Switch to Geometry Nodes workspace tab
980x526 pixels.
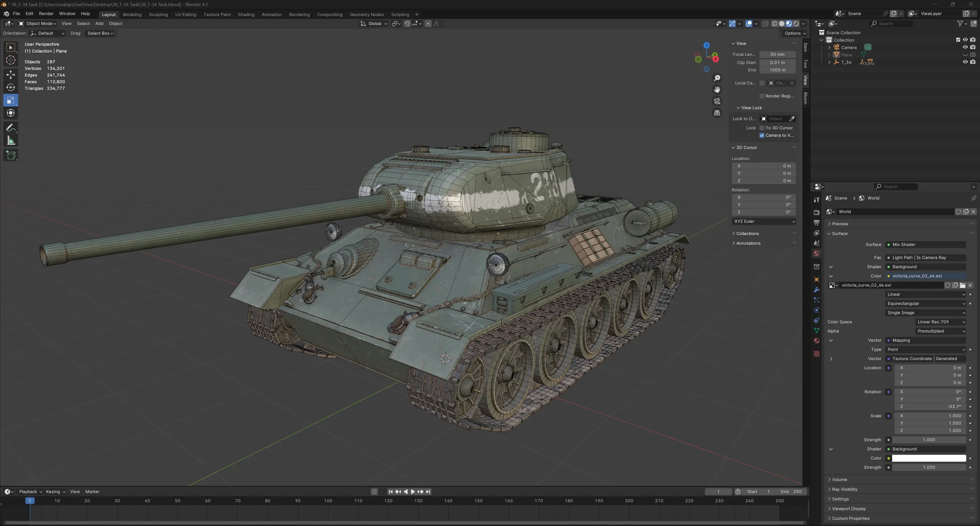[367, 15]
